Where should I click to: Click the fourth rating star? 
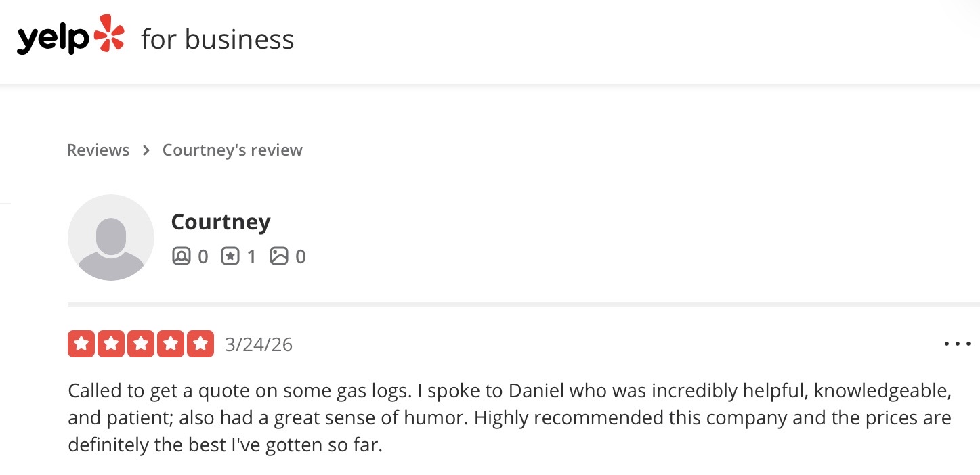click(x=171, y=344)
